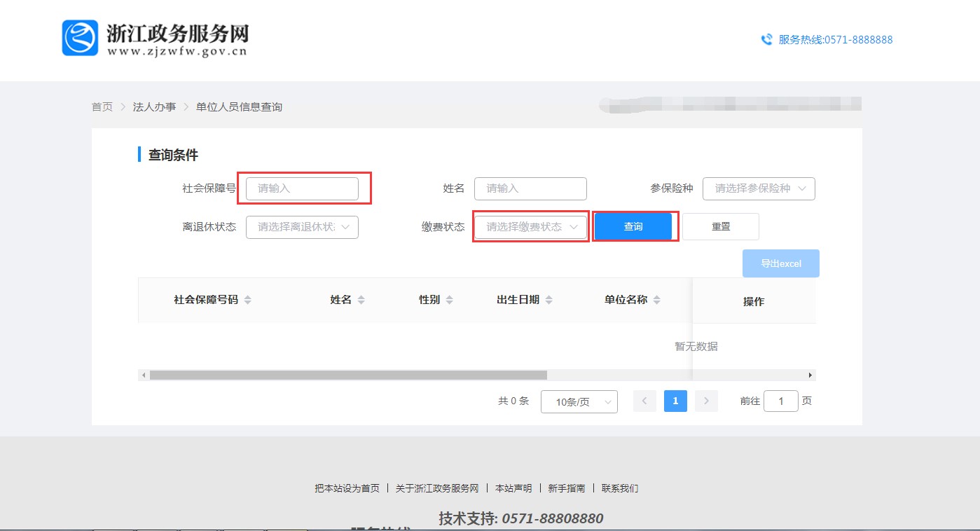Click the table horizontal scrollbar thumb
The width and height of the screenshot is (980, 531).
tap(348, 375)
